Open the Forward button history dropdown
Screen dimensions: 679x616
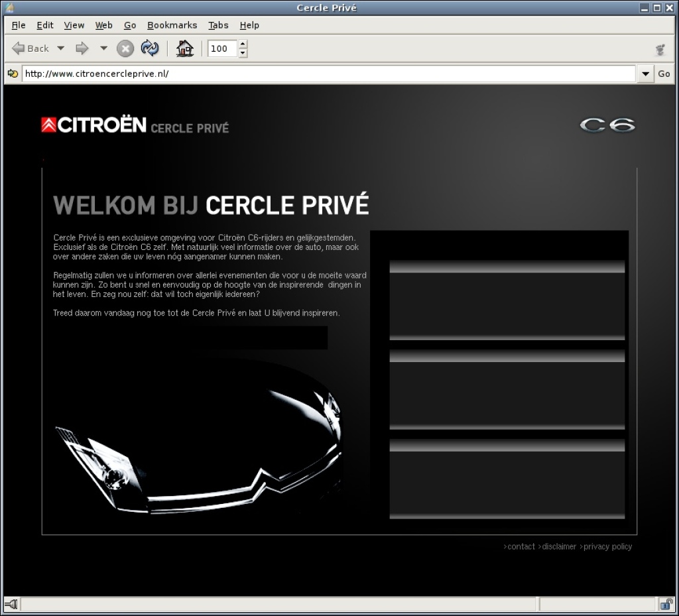(x=103, y=48)
